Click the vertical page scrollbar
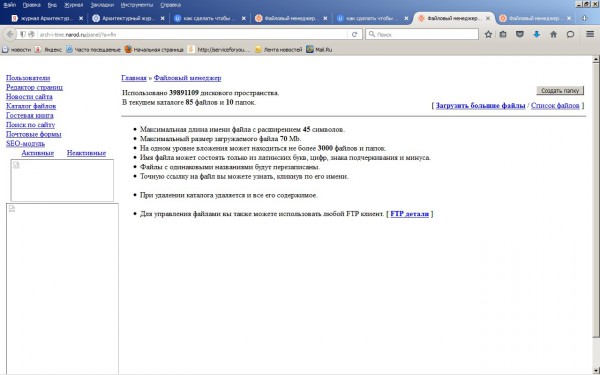600x375 pixels. pyautogui.click(x=596, y=199)
